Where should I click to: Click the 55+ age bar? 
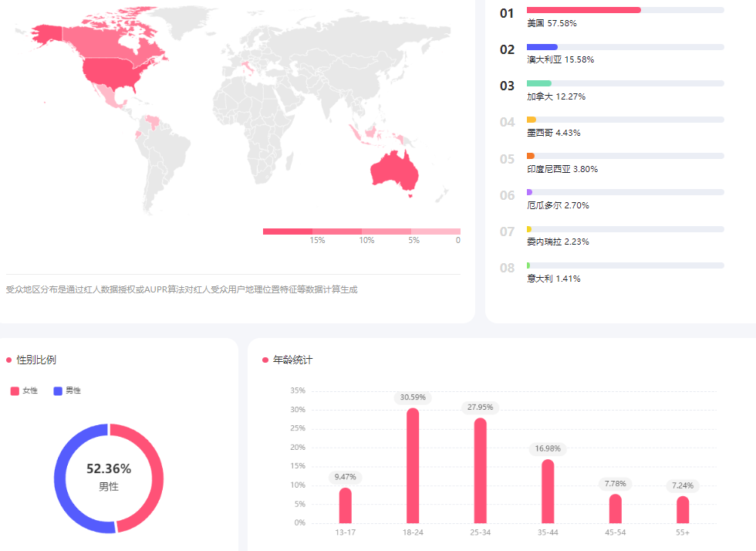[x=683, y=509]
